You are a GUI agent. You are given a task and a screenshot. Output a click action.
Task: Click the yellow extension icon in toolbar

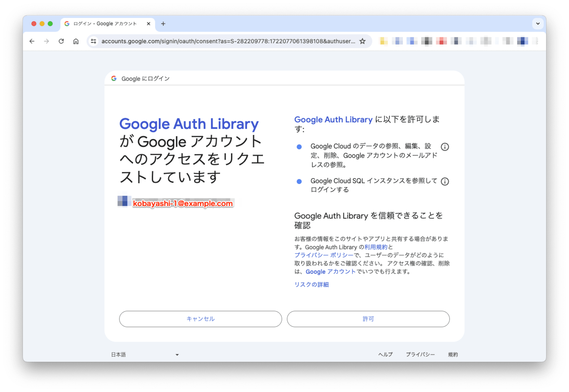(x=383, y=41)
